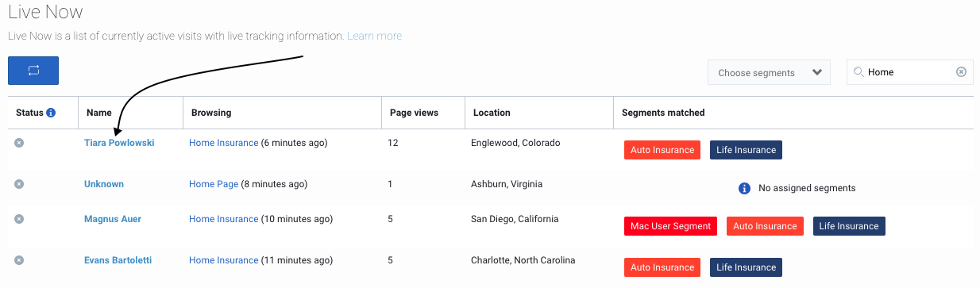Click Tiara's Life Insurance segment tag
The height and width of the screenshot is (288, 980).
pos(746,150)
